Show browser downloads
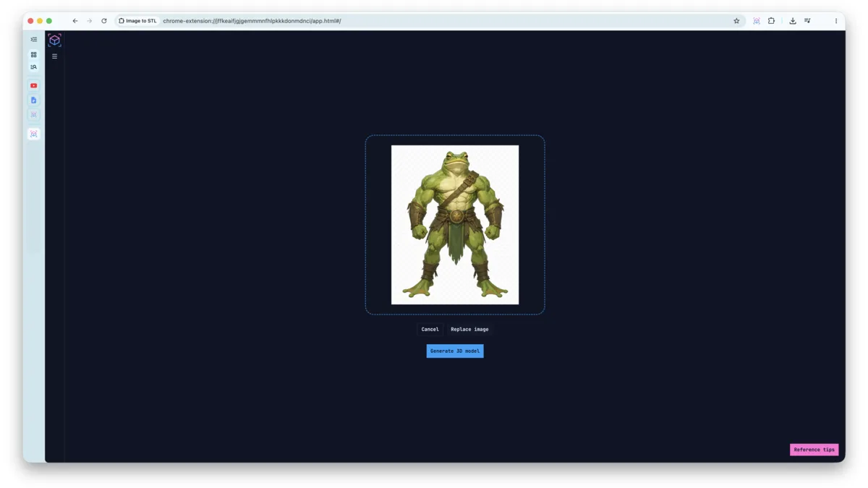 [x=793, y=21]
